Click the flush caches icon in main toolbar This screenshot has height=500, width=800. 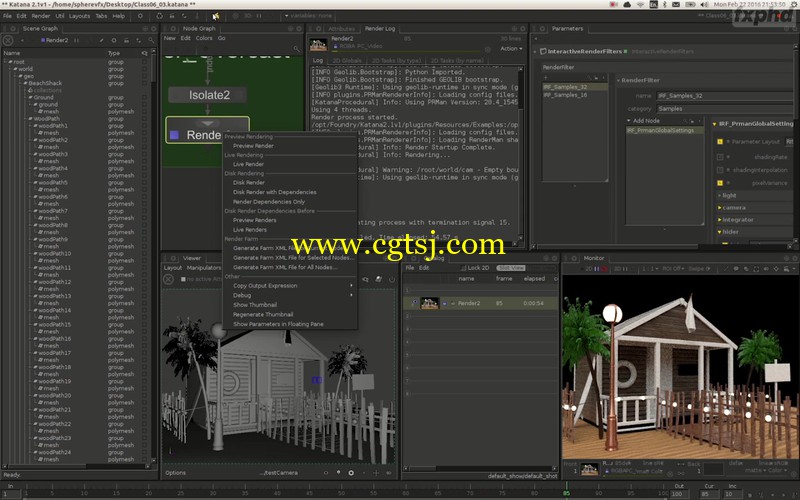[x=160, y=16]
